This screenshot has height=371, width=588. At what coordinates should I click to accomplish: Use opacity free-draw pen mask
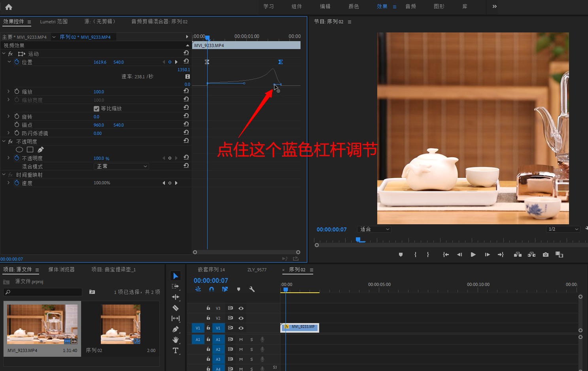(x=40, y=150)
